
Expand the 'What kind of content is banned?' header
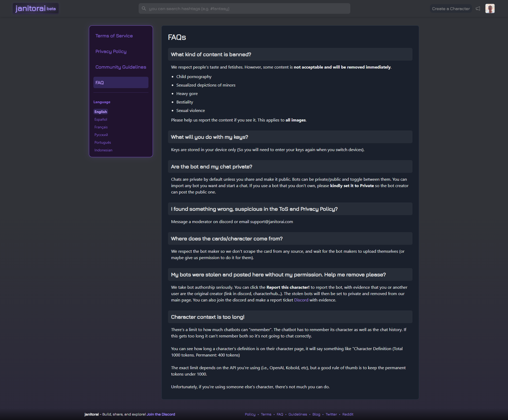coord(290,54)
